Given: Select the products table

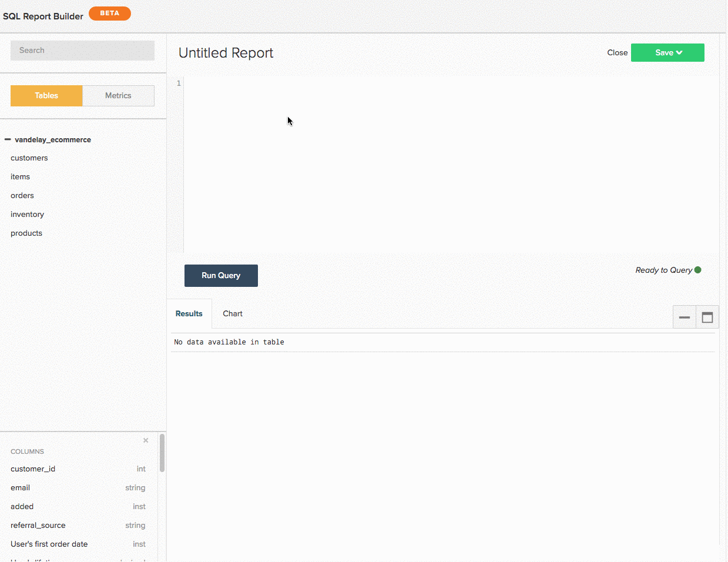Looking at the screenshot, I should click(x=26, y=233).
